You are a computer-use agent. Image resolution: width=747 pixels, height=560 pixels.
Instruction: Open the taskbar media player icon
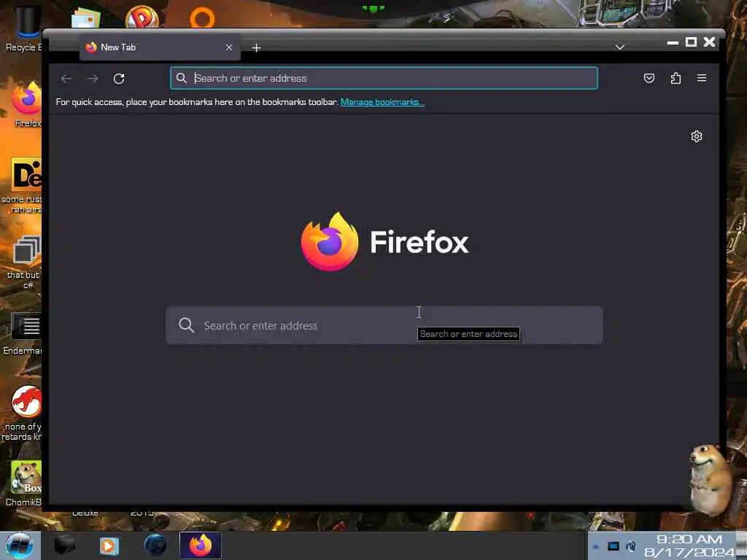coord(109,545)
